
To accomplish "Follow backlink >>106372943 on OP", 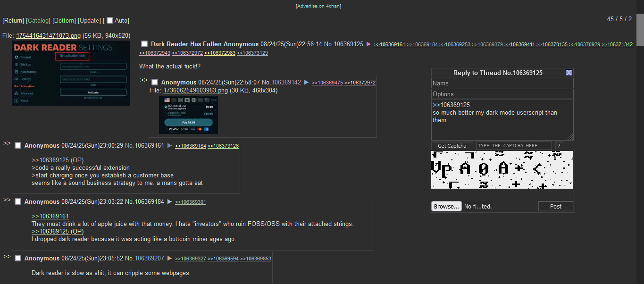I will click(155, 53).
